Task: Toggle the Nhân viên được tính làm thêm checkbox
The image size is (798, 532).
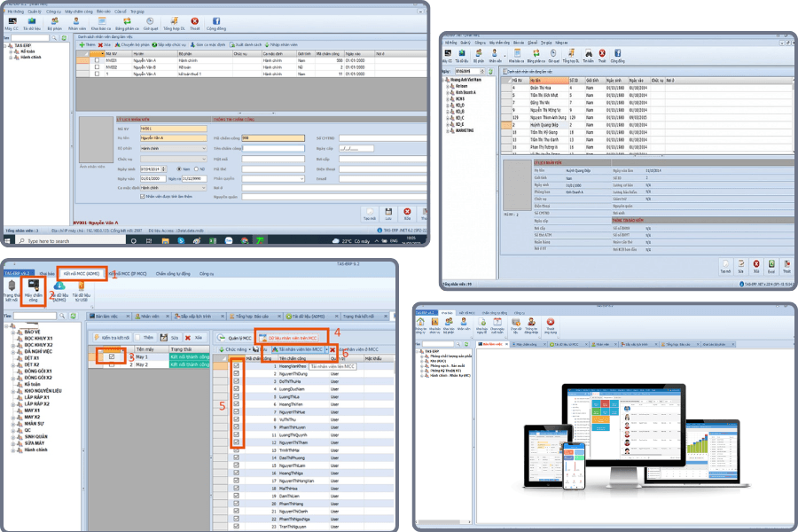Action: [x=144, y=197]
